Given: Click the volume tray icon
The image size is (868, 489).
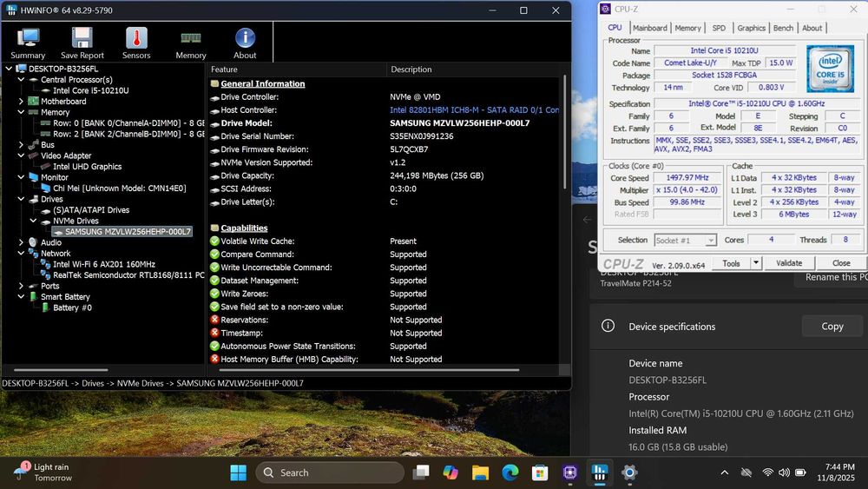Looking at the screenshot, I should pos(784,472).
